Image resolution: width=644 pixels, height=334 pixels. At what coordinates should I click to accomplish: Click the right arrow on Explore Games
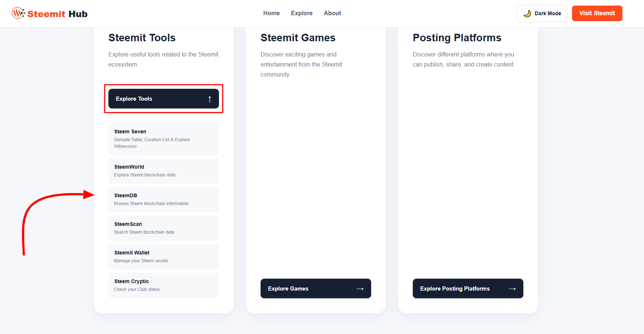click(360, 289)
